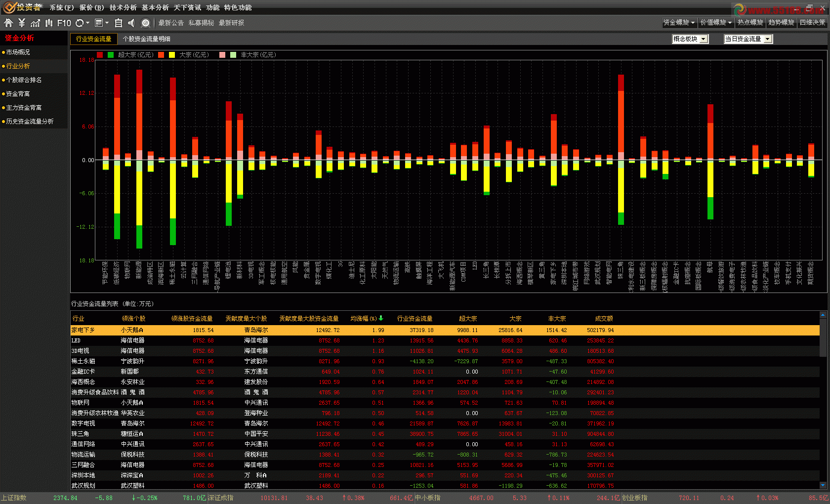Viewport: 830px width, 504px height.
Task: Click the round target icon in toolbar
Action: pyautogui.click(x=146, y=23)
